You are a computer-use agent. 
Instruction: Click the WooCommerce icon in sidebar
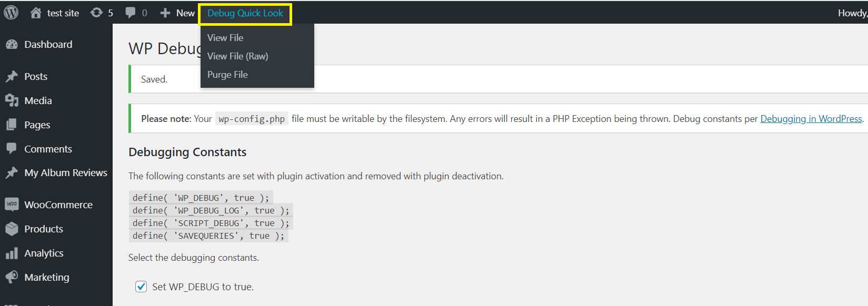tap(12, 205)
